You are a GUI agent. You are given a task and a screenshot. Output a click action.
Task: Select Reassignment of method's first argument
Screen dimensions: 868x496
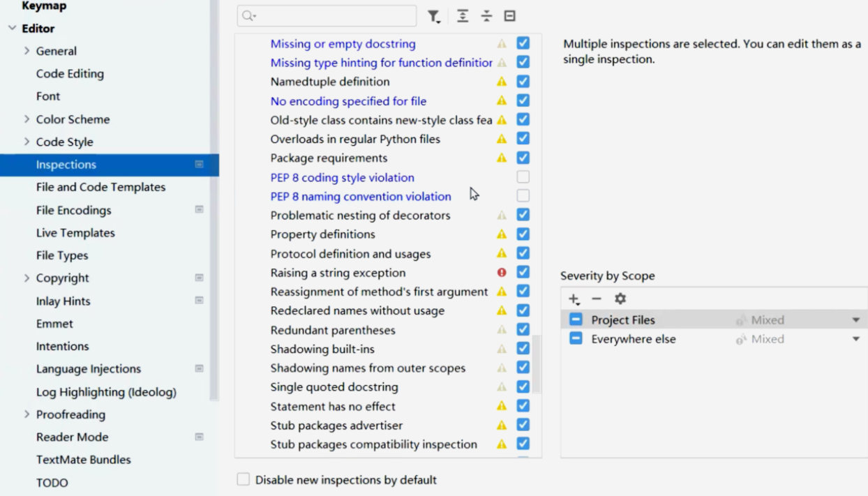(x=379, y=292)
